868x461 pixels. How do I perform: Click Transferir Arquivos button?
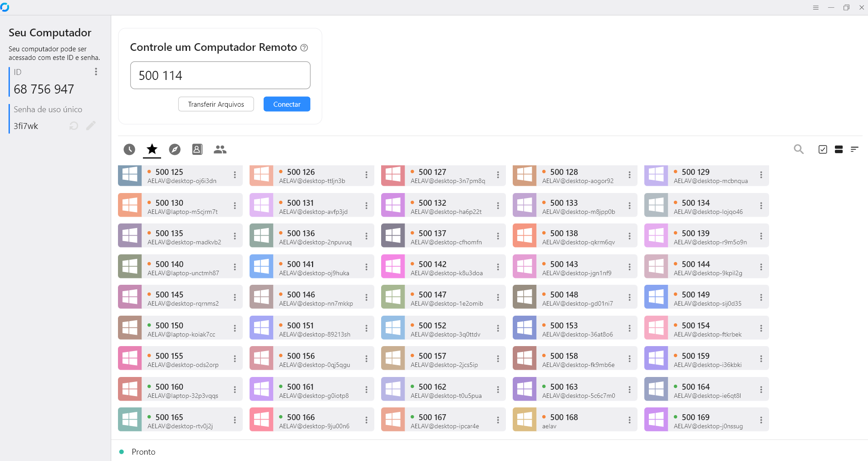(x=216, y=104)
